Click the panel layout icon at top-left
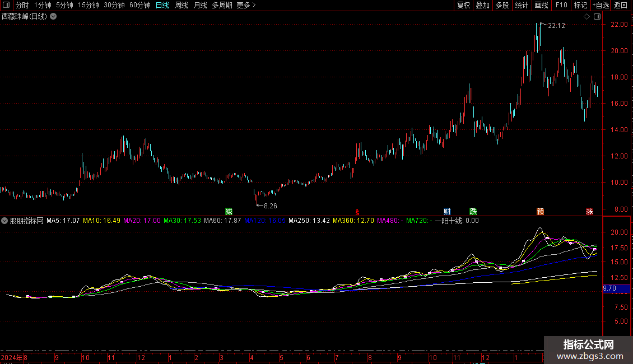 [6, 5]
